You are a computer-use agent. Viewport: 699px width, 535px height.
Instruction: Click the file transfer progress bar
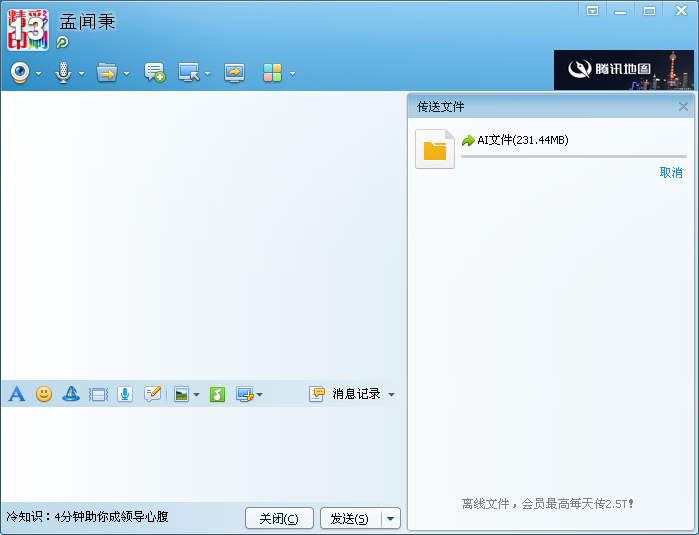574,156
